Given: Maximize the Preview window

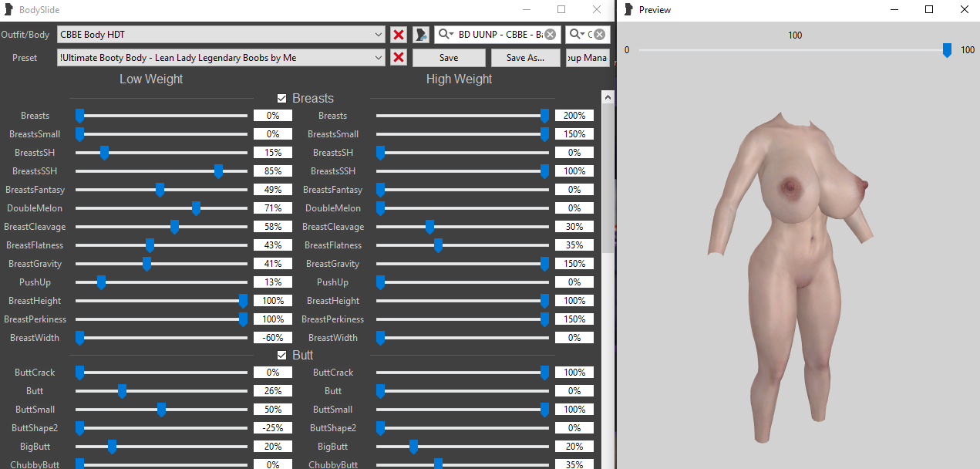Looking at the screenshot, I should pos(929,9).
